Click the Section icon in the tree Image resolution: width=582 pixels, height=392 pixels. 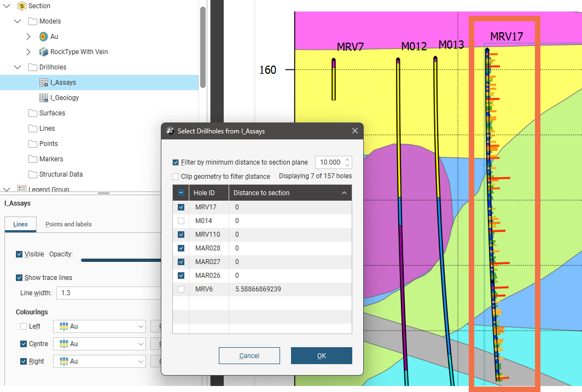(22, 6)
